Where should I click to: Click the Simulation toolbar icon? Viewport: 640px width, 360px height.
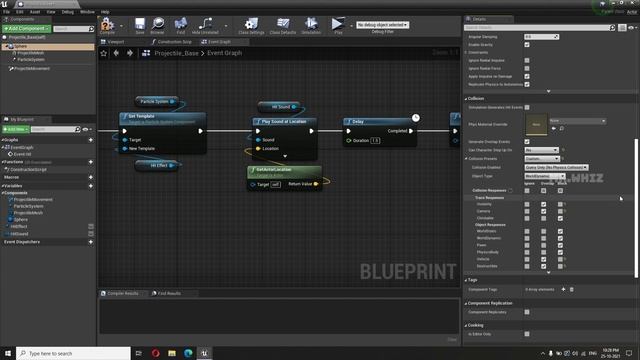(311, 24)
